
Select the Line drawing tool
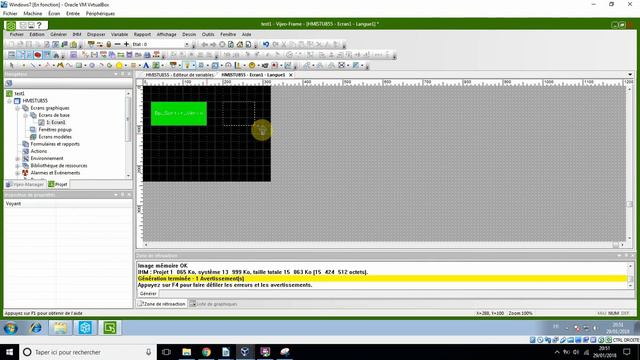pyautogui.click(x=33, y=65)
